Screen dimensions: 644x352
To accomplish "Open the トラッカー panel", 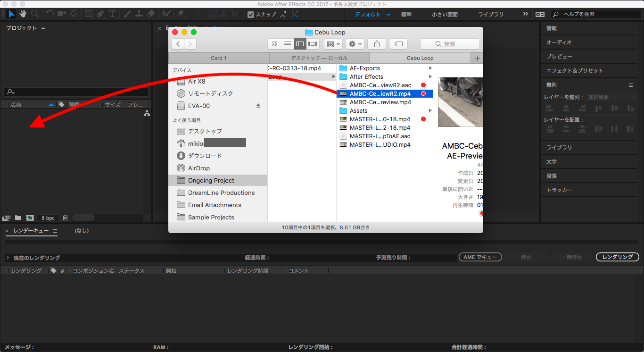I will 560,190.
